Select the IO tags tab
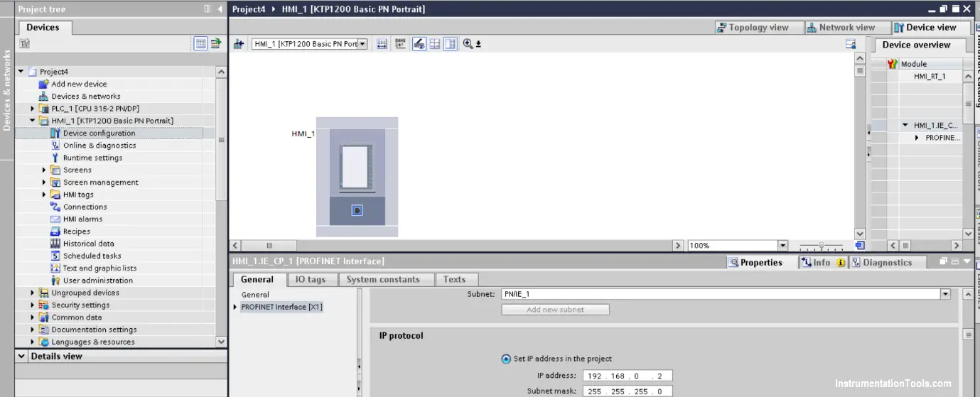 coord(311,279)
